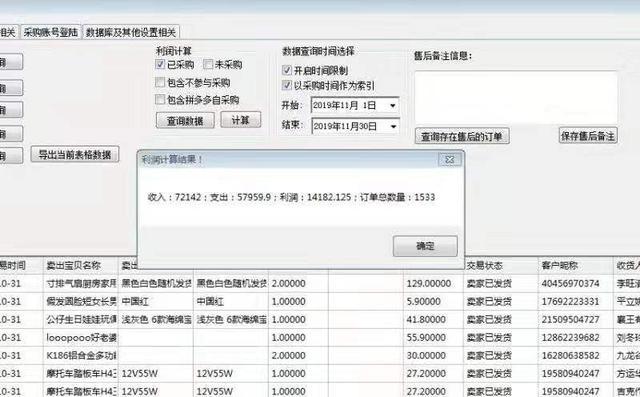640x397 pixels.
Task: Close the 利润计算结果 dialog with X
Action: point(449,160)
